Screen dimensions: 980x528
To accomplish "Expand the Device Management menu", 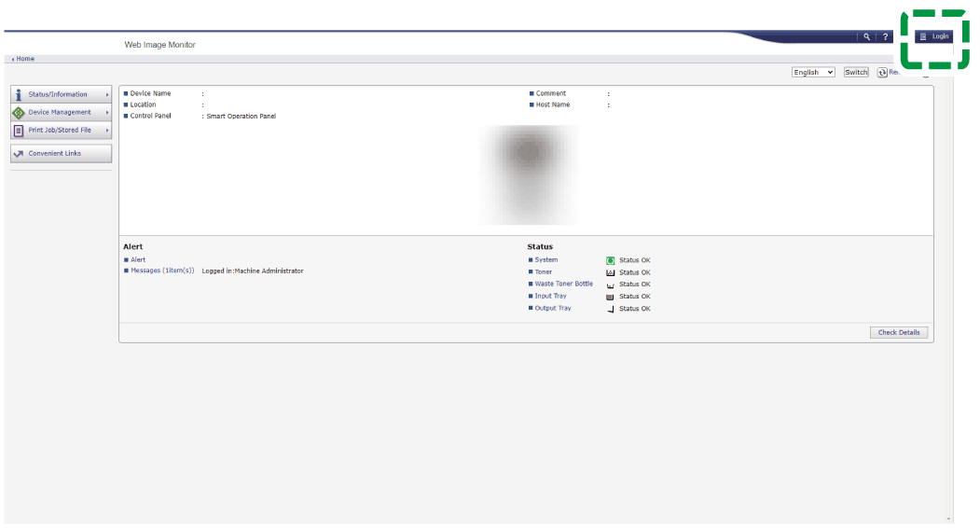I will click(61, 112).
